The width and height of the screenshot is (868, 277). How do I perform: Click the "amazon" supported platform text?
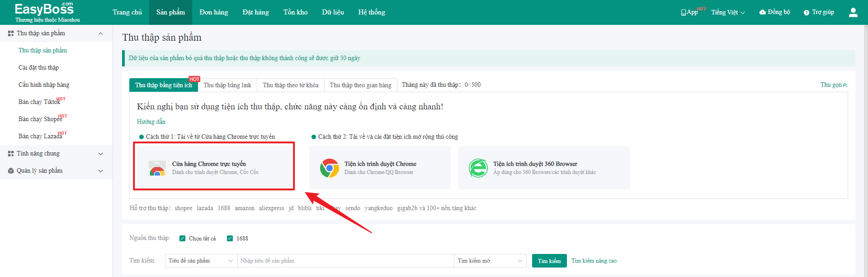pos(245,208)
